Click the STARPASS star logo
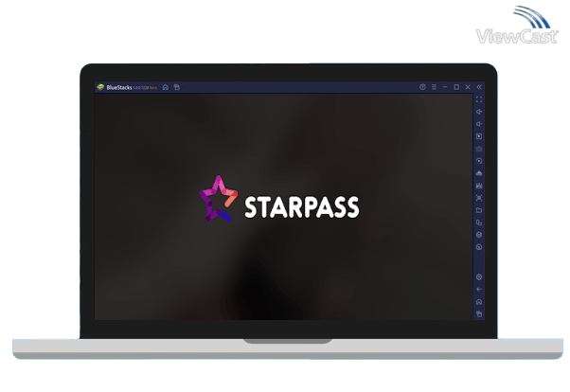 [x=219, y=199]
